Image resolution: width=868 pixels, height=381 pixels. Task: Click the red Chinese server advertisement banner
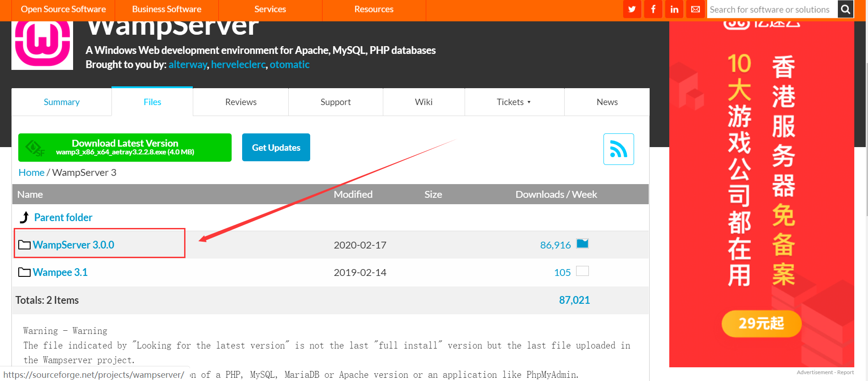tap(762, 194)
